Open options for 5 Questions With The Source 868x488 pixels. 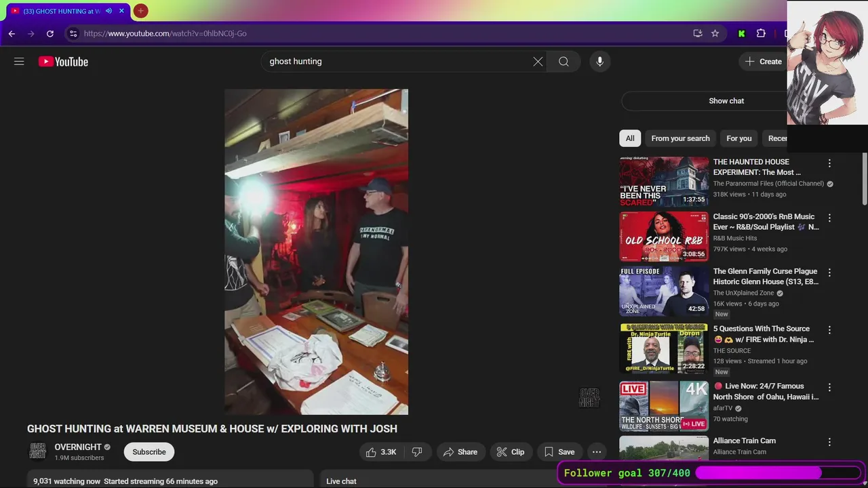tap(829, 330)
